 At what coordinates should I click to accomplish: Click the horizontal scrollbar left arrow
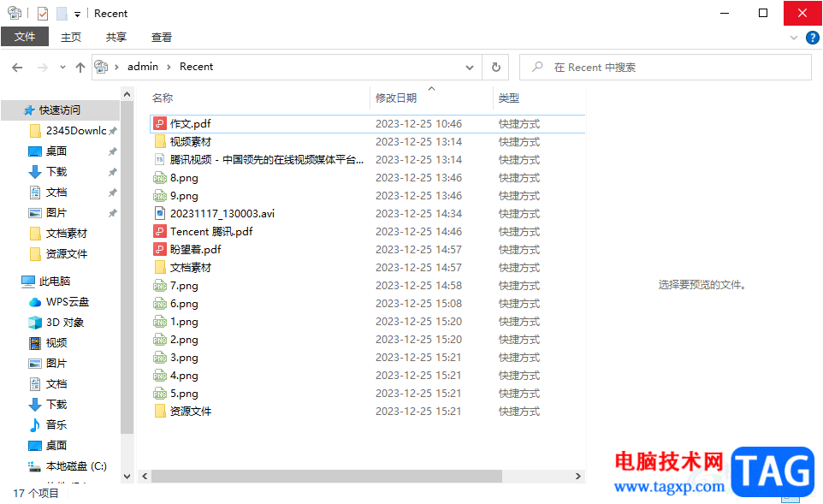145,476
